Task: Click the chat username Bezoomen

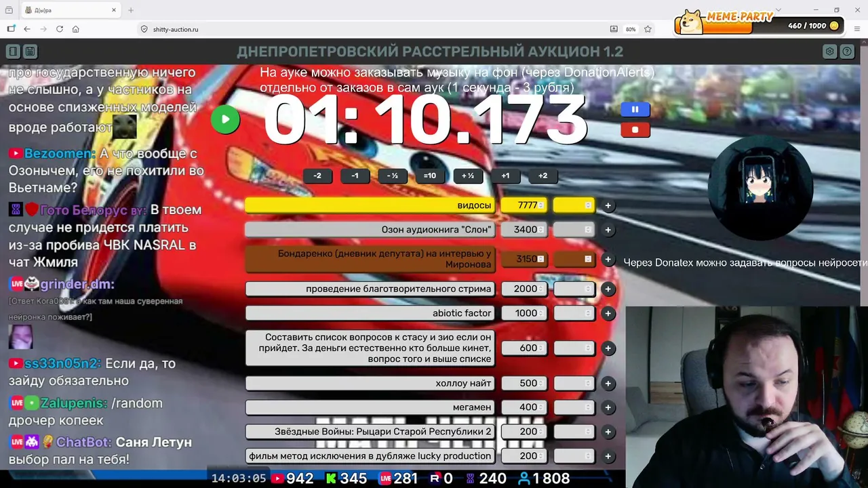Action: [59, 154]
